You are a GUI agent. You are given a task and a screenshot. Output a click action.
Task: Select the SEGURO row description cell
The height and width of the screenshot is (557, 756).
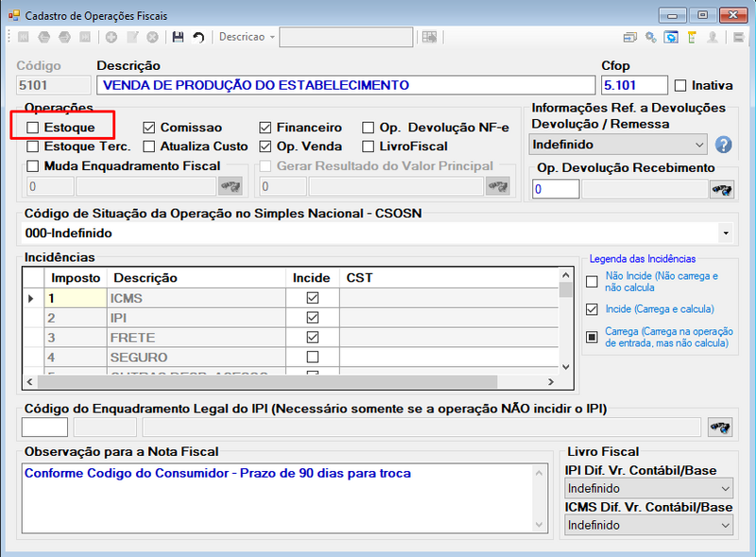point(197,357)
